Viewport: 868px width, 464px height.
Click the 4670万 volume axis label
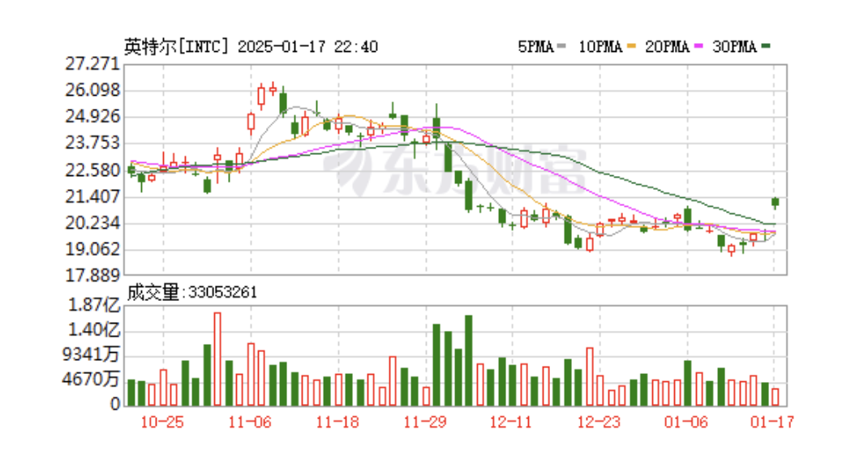(91, 380)
